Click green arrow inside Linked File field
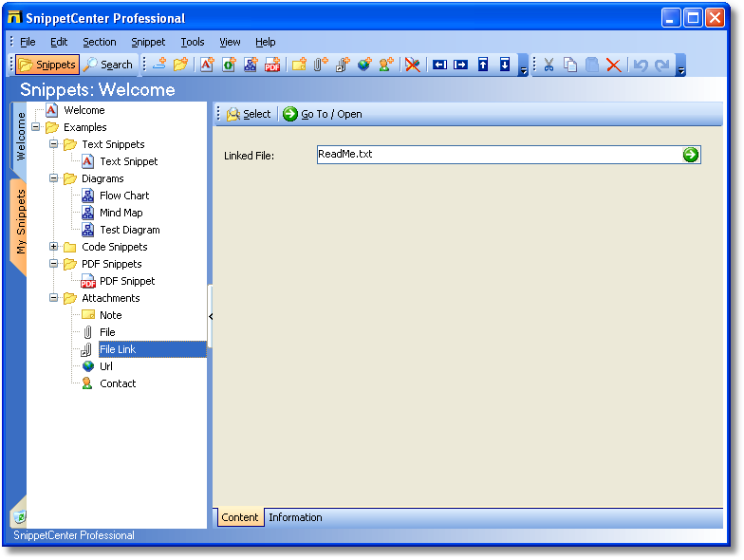 click(x=691, y=155)
